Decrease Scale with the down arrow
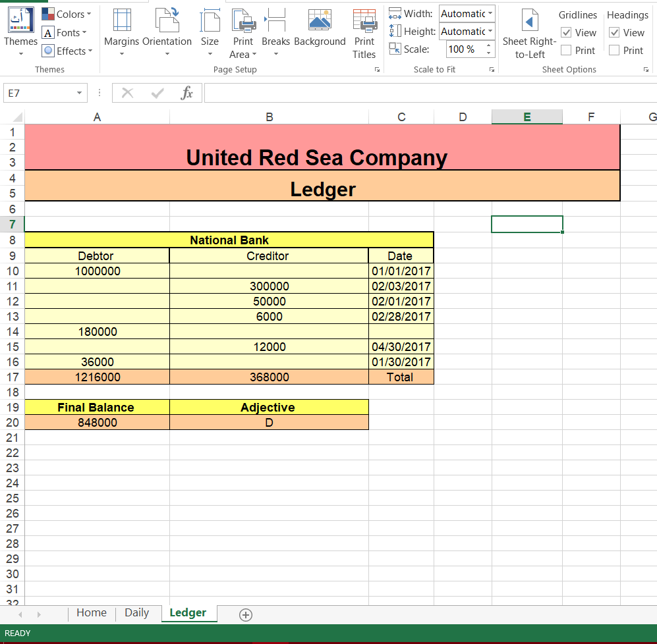The height and width of the screenshot is (644, 657). coord(488,53)
